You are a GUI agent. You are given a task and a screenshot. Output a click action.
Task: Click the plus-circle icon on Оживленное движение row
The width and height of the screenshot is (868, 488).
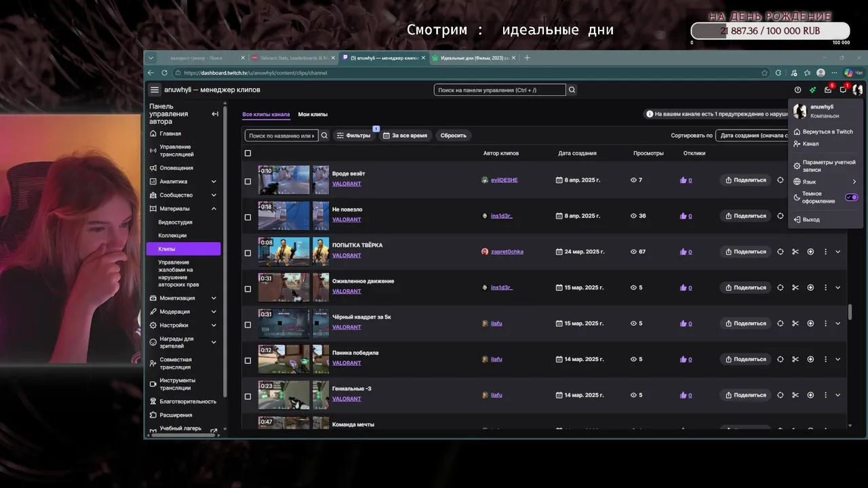810,287
